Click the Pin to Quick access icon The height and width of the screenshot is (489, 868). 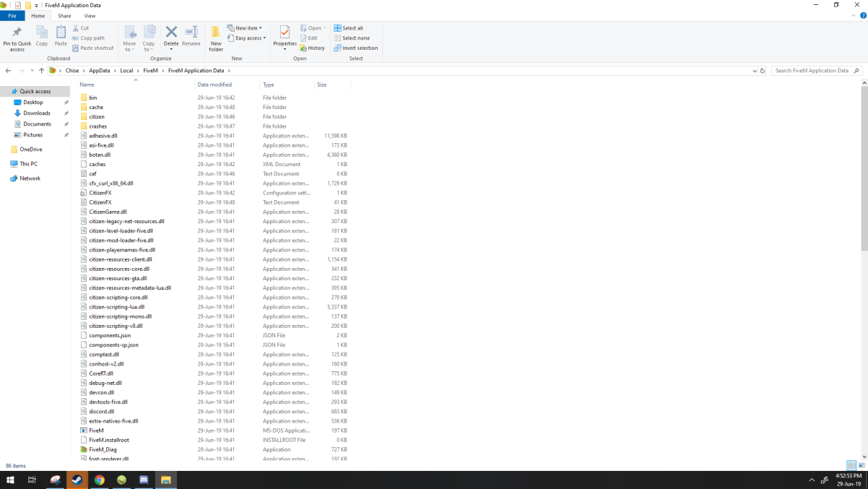[x=16, y=38]
